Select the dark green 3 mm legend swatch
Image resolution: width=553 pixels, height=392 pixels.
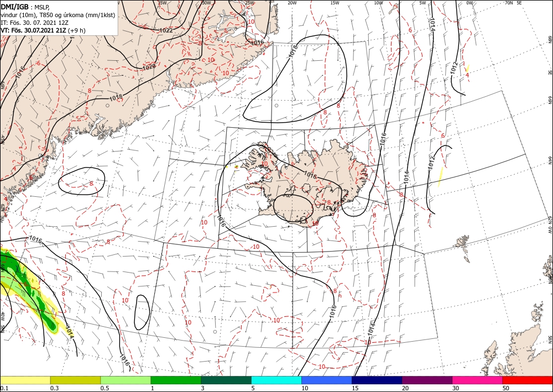pyautogui.click(x=226, y=380)
